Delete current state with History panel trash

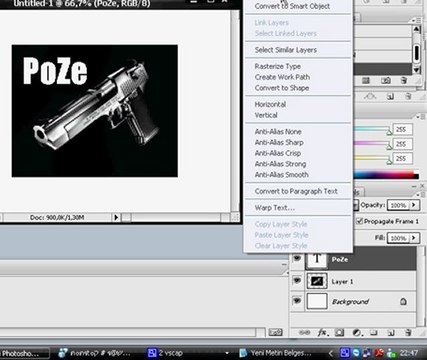404,80
